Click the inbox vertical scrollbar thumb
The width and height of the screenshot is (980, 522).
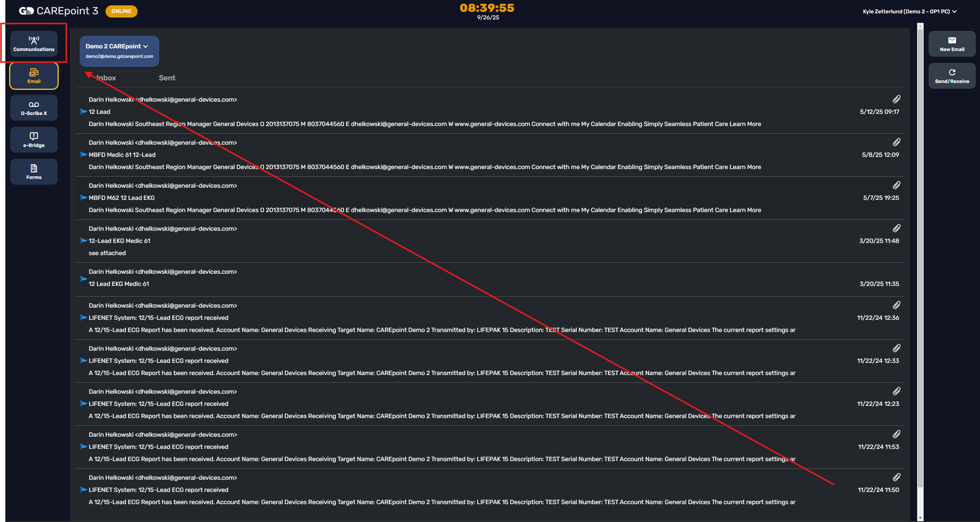coord(921,259)
